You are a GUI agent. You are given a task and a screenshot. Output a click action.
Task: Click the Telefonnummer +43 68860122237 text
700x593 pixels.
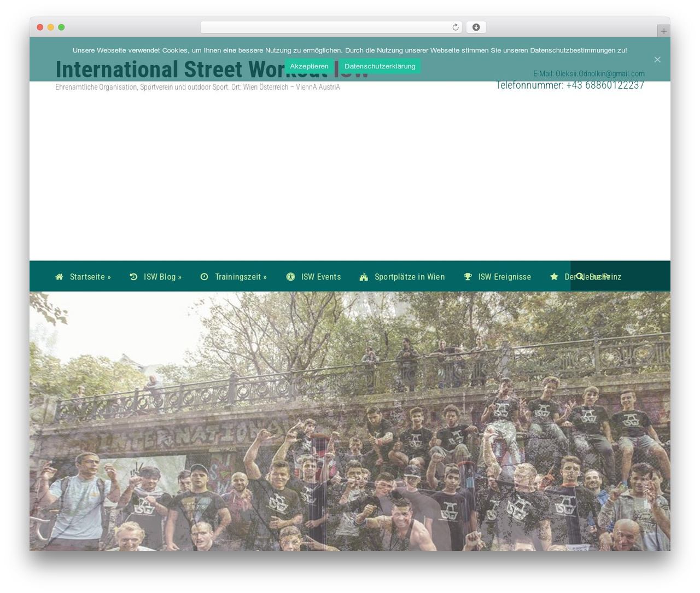coord(570,85)
